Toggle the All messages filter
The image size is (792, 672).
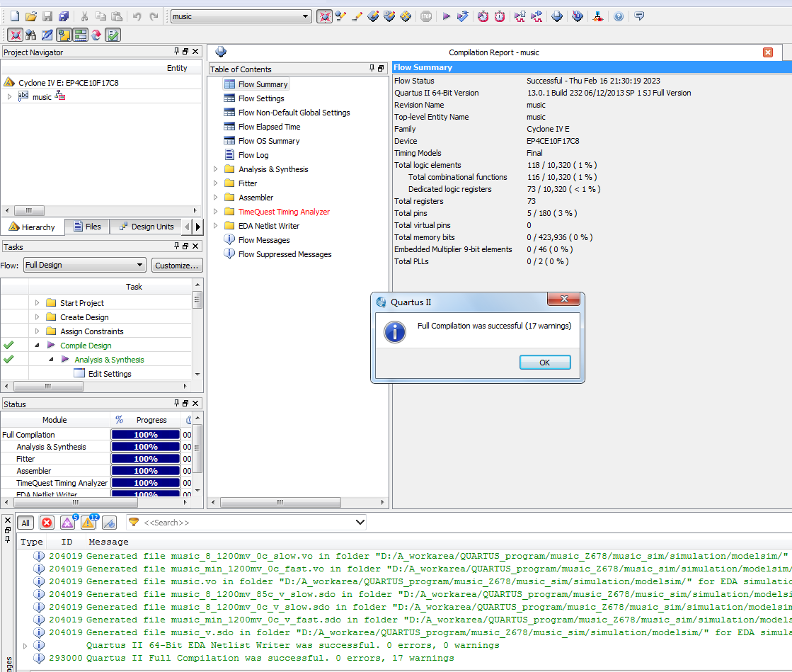25,523
